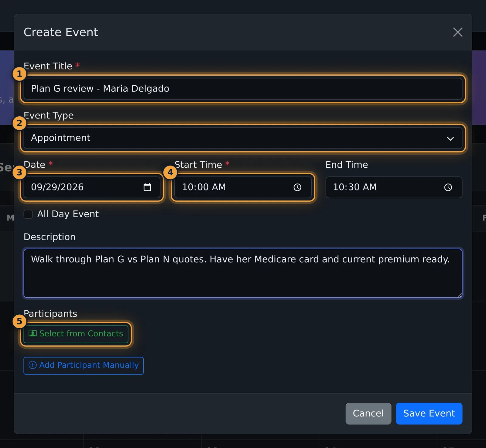Viewport: 486px width, 448px height.
Task: Toggle the All Day Event checkbox
Action: click(x=28, y=214)
